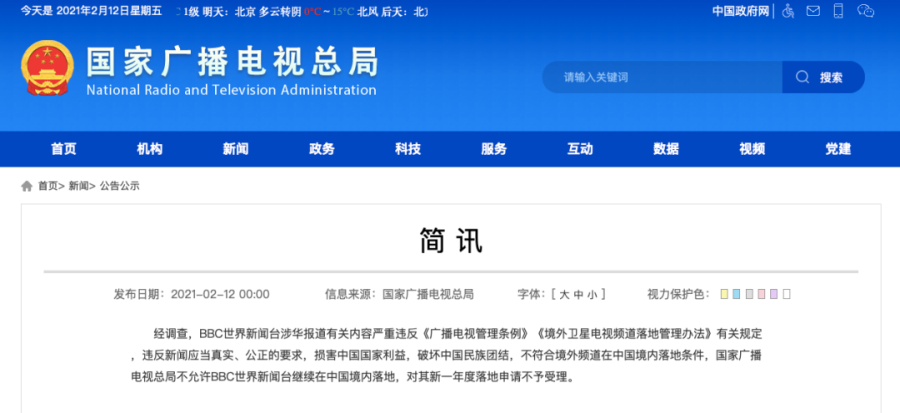Select small font size 小
Image resolution: width=900 pixels, height=413 pixels.
point(592,295)
